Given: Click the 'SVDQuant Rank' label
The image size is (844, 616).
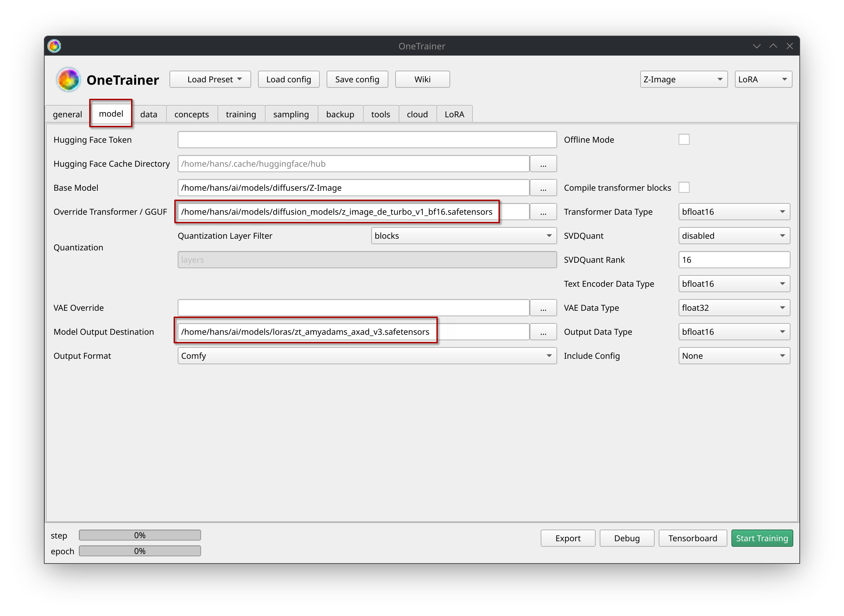Looking at the screenshot, I should pos(594,260).
